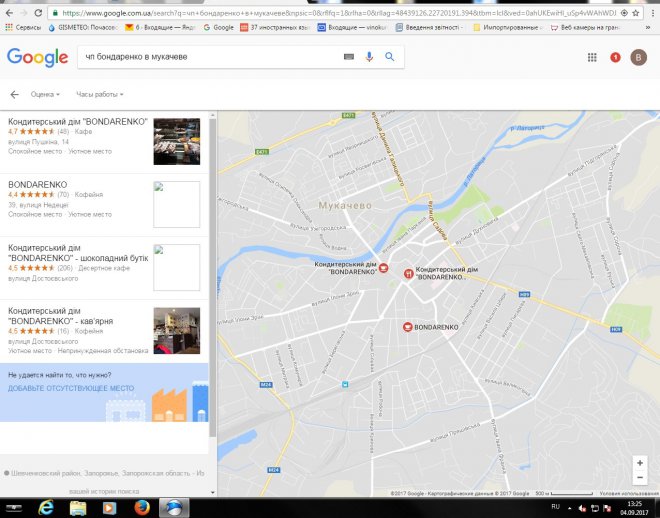The height and width of the screenshot is (518, 660).
Task: Open Введення звітності bookmark
Action: 430,27
